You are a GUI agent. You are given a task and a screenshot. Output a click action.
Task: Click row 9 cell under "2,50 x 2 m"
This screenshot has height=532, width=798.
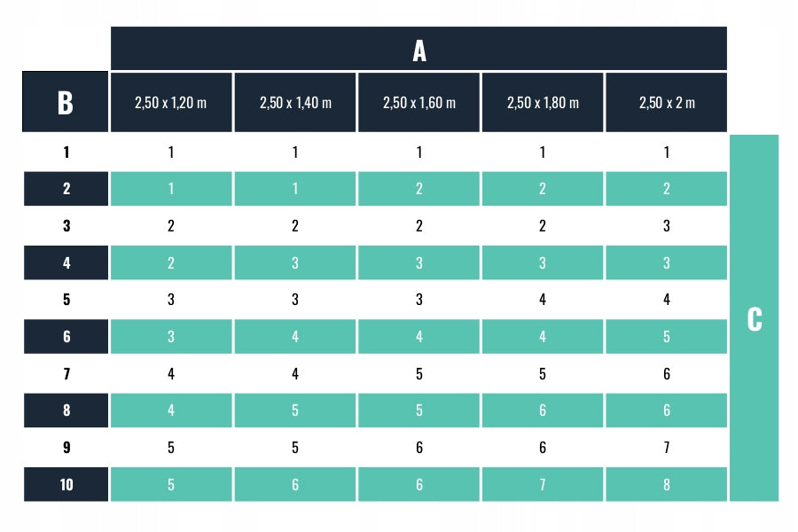coord(667,448)
